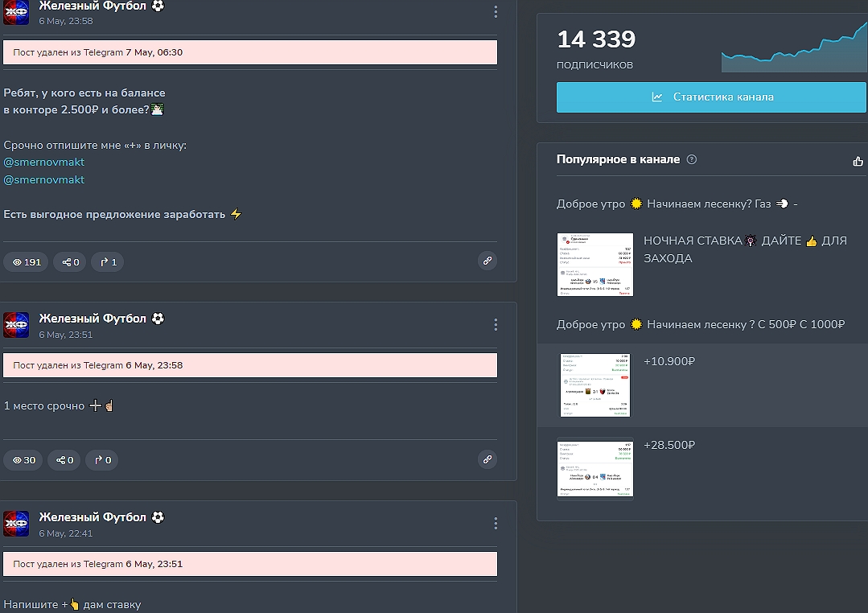Click forward counter on the 30-views post

pyautogui.click(x=102, y=460)
